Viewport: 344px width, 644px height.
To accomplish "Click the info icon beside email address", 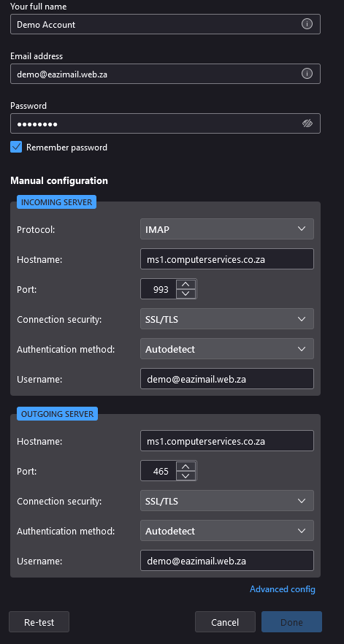I will point(307,74).
